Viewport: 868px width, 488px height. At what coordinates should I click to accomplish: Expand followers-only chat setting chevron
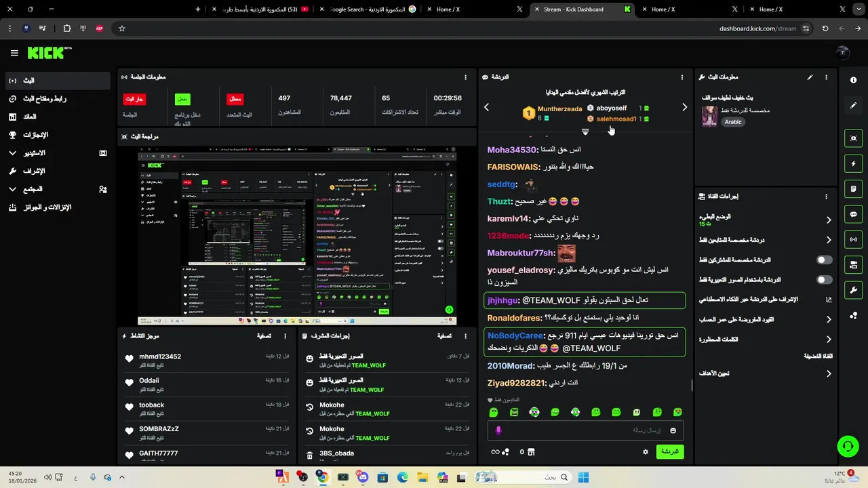click(829, 240)
